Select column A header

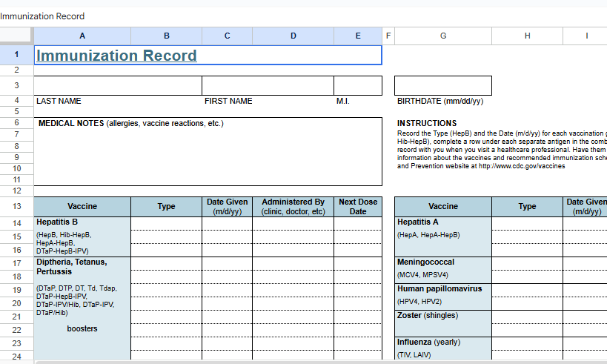coord(82,36)
